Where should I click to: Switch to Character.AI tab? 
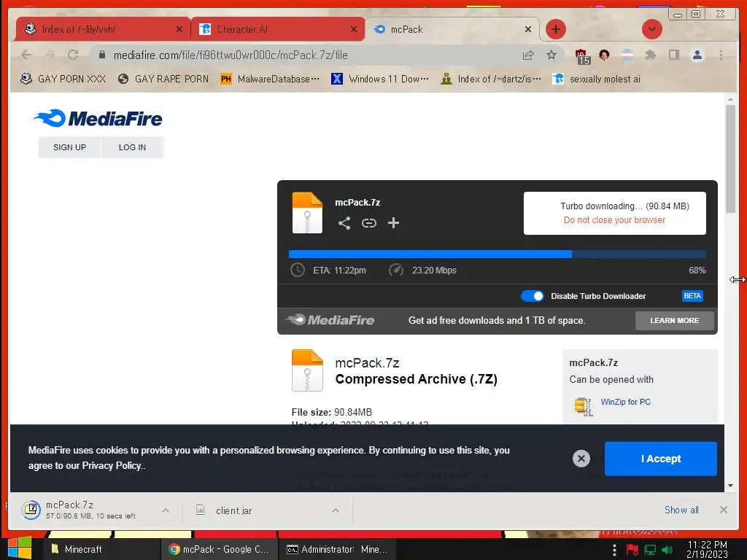tap(278, 29)
